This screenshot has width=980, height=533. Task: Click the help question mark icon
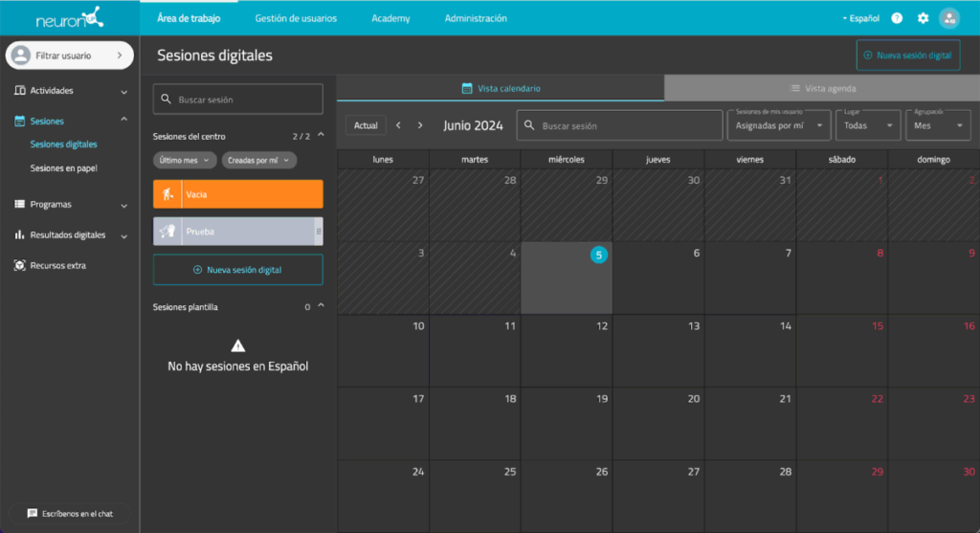click(897, 18)
